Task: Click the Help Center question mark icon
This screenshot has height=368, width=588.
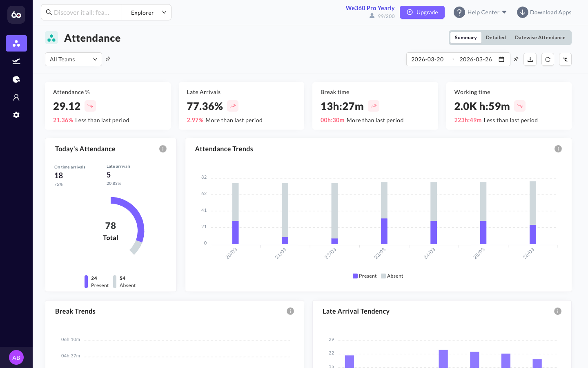Action: click(x=459, y=12)
